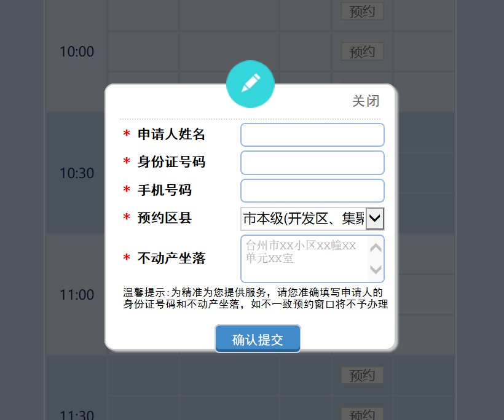The height and width of the screenshot is (420, 504).
Task: Click the teal pencil edit icon
Action: pyautogui.click(x=250, y=84)
